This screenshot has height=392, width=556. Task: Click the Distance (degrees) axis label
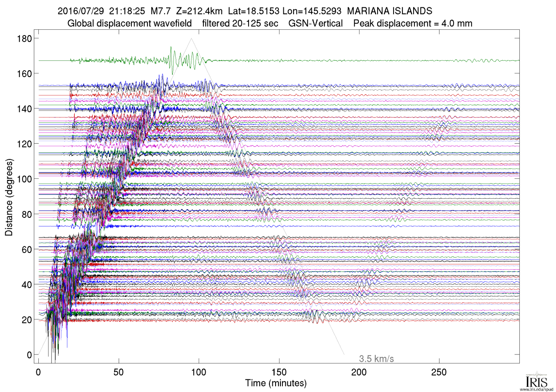(9, 197)
